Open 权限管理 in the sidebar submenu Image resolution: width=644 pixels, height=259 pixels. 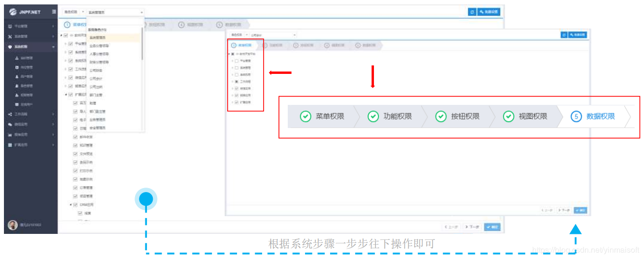[27, 95]
